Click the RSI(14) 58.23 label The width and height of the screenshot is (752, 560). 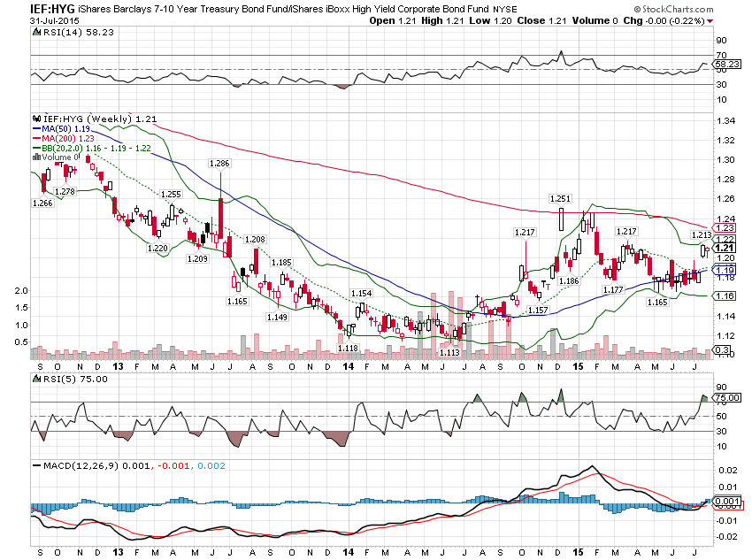(x=79, y=32)
